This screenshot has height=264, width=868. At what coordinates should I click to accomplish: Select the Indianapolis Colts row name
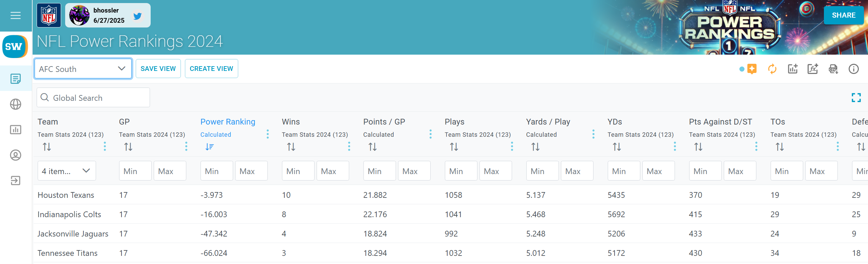tap(69, 214)
